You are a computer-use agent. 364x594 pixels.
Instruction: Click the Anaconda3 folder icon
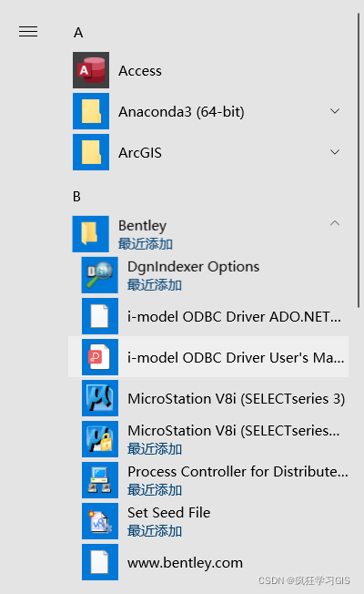(x=91, y=111)
